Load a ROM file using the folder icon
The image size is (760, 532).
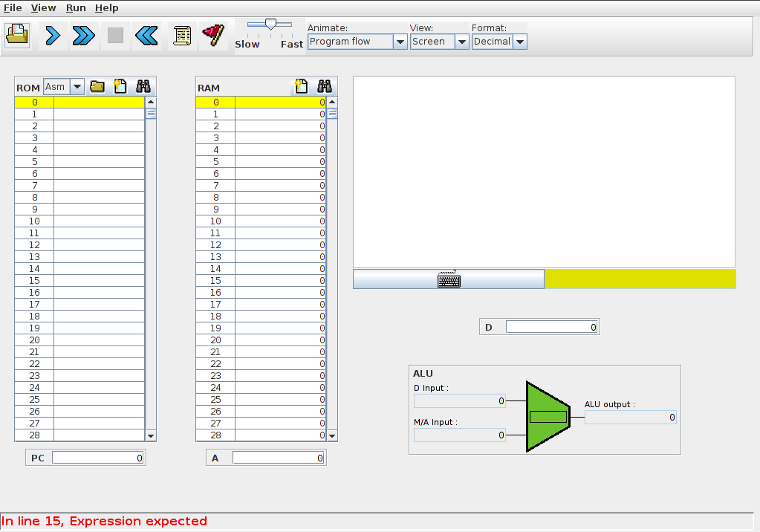click(x=97, y=87)
